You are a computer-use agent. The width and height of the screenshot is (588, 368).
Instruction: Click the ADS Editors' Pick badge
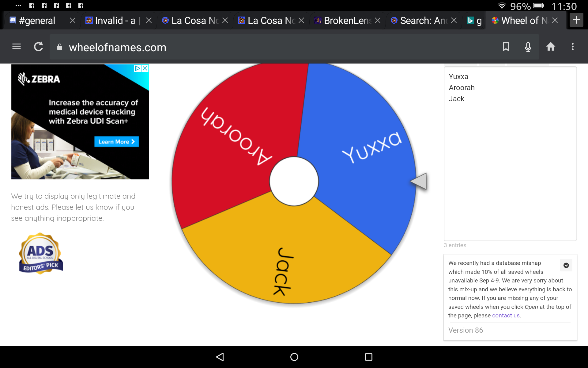(41, 253)
